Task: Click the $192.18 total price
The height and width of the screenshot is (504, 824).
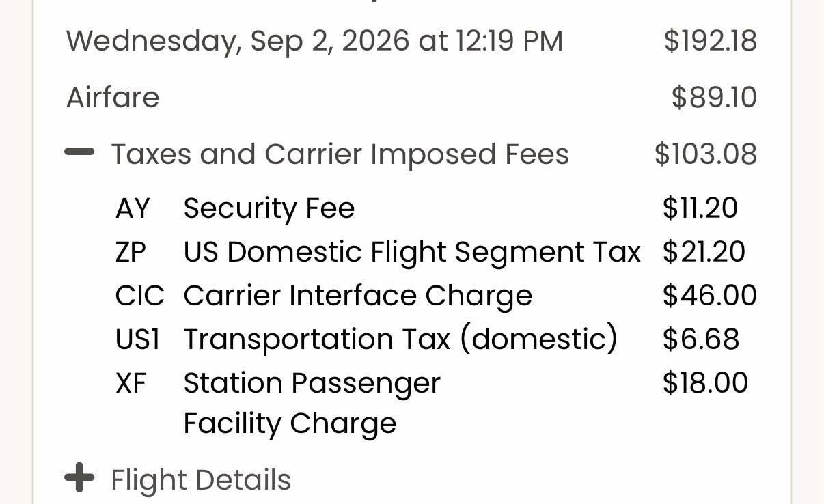Action: [x=710, y=41]
